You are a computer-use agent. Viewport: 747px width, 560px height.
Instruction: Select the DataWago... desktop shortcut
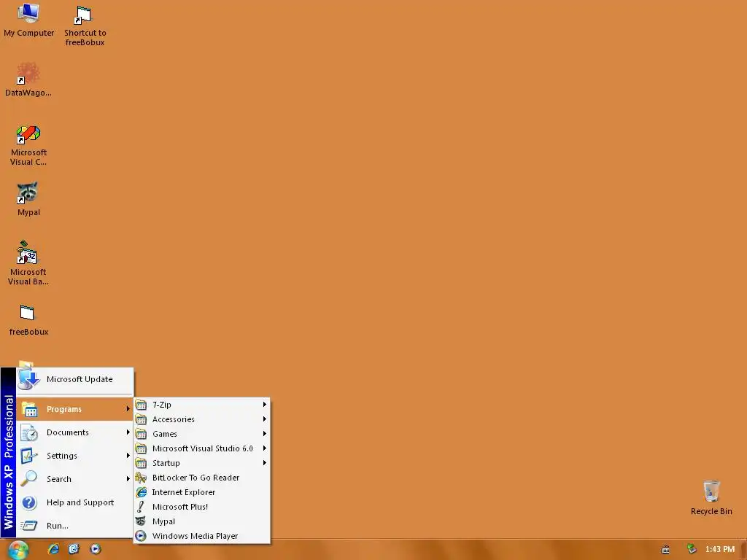click(28, 79)
